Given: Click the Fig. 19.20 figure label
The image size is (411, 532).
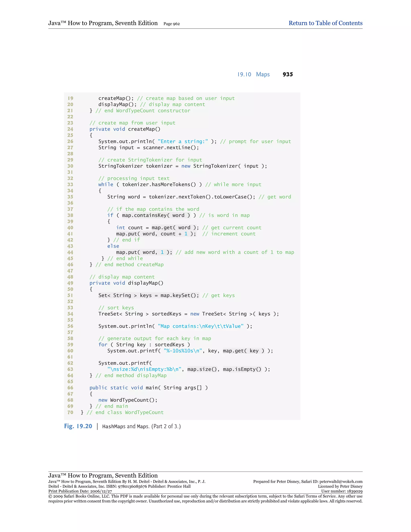Looking at the screenshot, I should pos(78,426).
